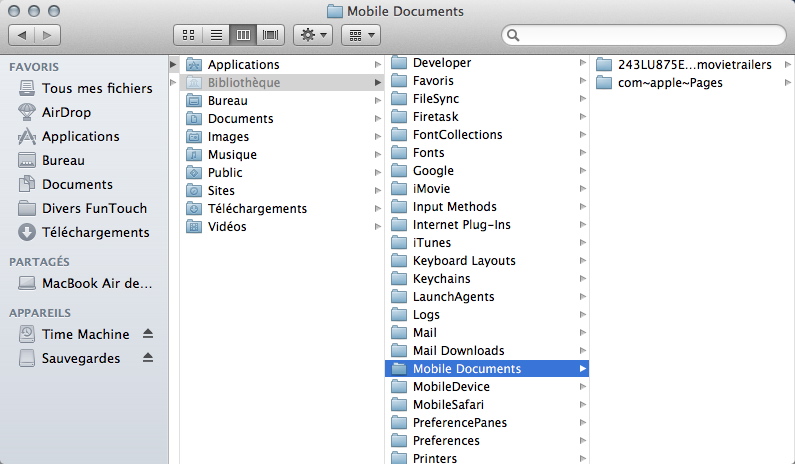This screenshot has width=795, height=464.
Task: Select the Favoris folder
Action: click(x=487, y=81)
